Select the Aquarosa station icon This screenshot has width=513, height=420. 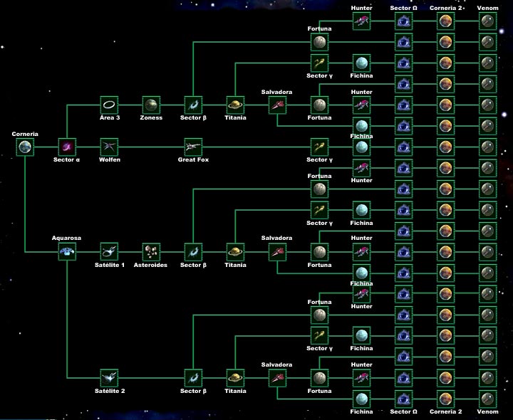point(67,252)
